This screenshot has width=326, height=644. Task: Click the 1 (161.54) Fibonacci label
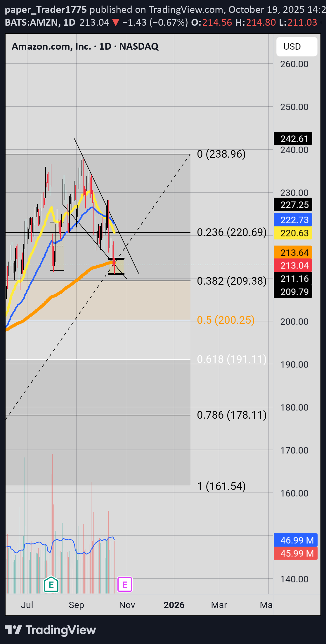[221, 486]
